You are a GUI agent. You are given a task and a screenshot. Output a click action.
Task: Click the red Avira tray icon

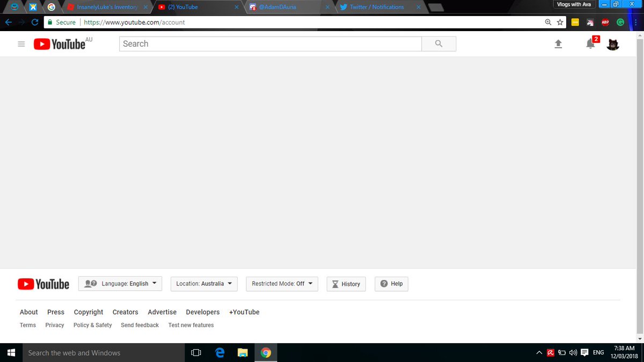[551, 352]
